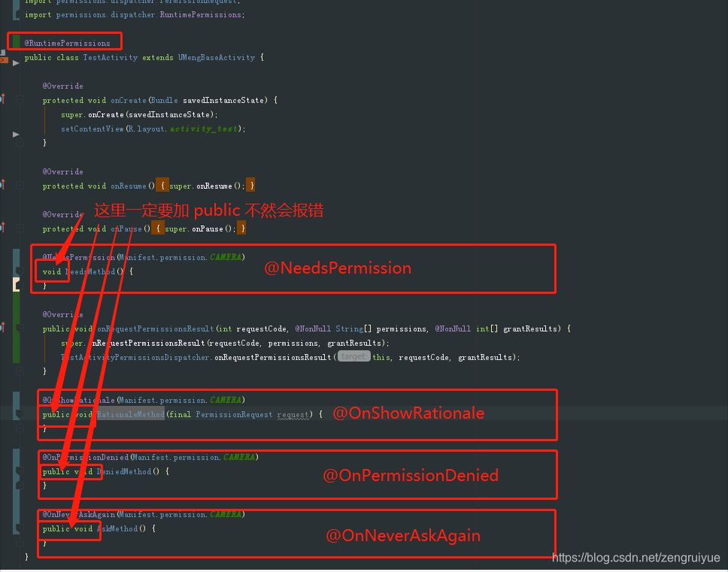728x572 pixels.
Task: Click the activity_test layout reference
Action: pyautogui.click(x=203, y=129)
